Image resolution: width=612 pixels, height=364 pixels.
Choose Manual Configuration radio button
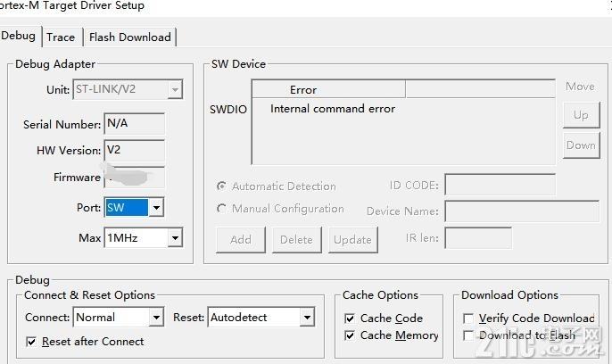click(221, 209)
